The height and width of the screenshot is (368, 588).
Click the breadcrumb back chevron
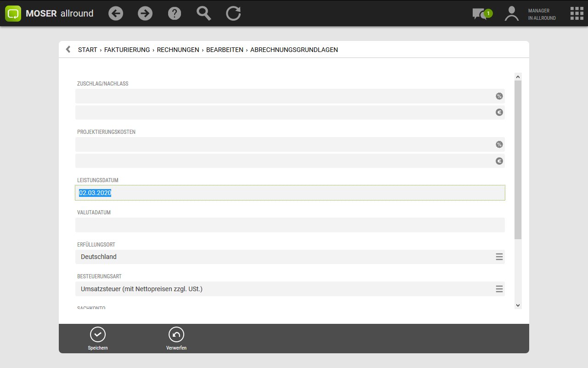68,49
